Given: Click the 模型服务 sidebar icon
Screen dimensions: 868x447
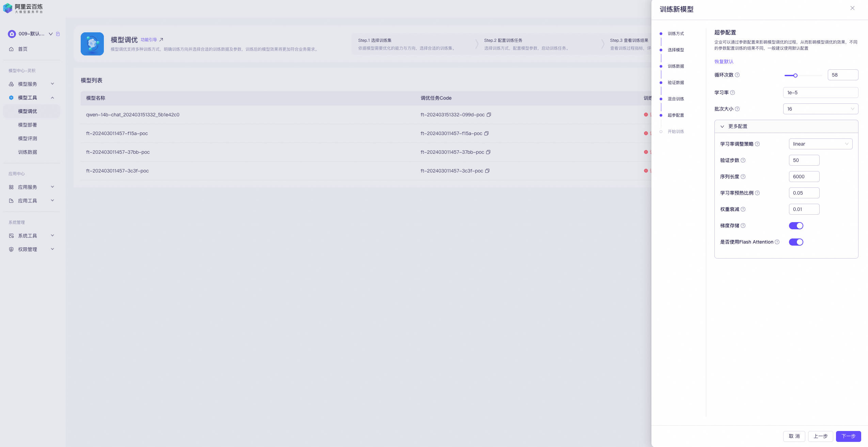Looking at the screenshot, I should [x=11, y=84].
